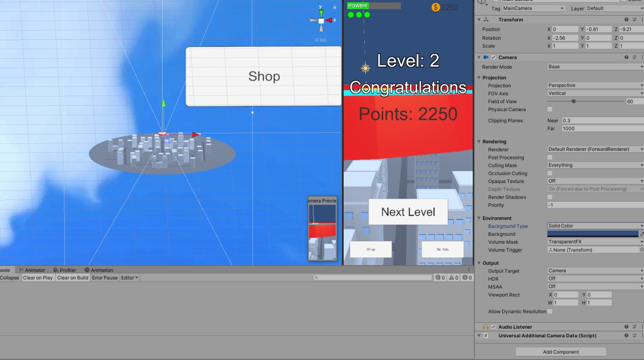Open the Background Type dropdown
Screen dimensions: 644x360
pos(596,226)
